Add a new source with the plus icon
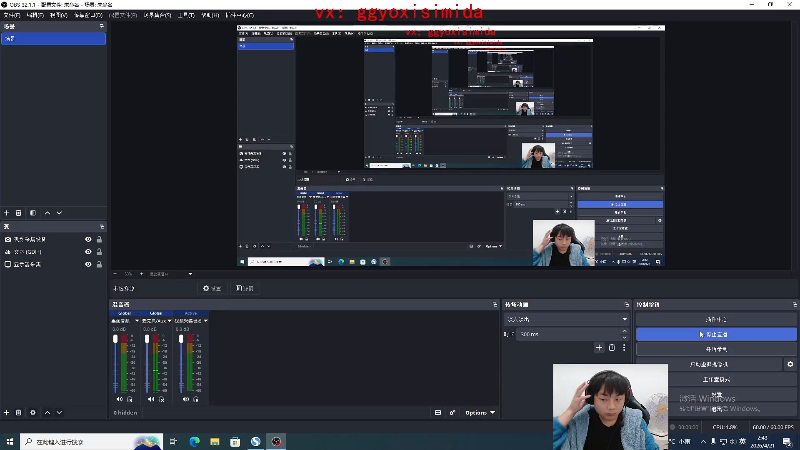 click(x=7, y=412)
